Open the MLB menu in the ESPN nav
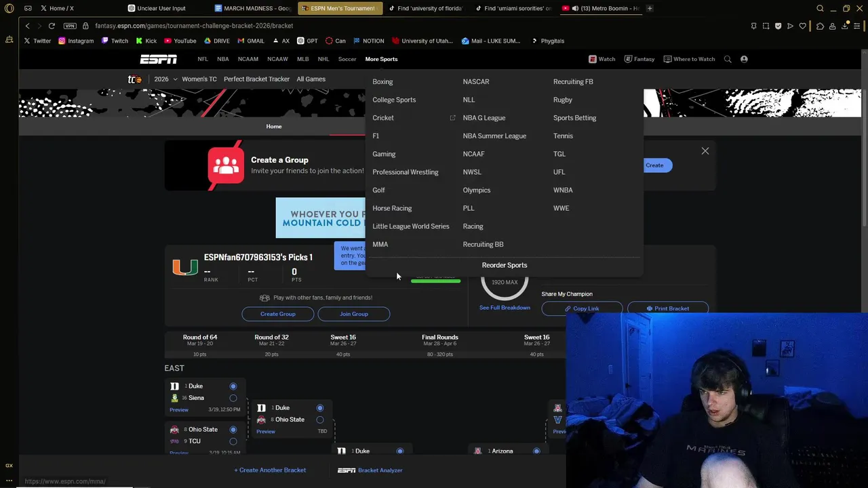Image resolution: width=868 pixels, height=488 pixels. click(302, 59)
